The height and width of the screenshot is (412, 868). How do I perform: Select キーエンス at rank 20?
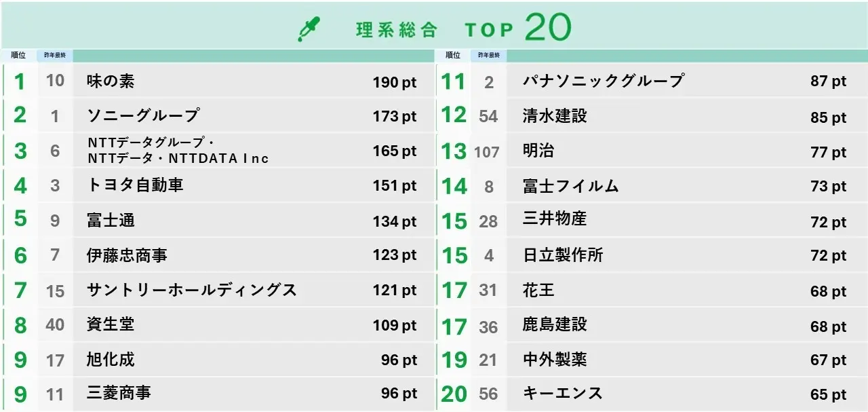(562, 393)
